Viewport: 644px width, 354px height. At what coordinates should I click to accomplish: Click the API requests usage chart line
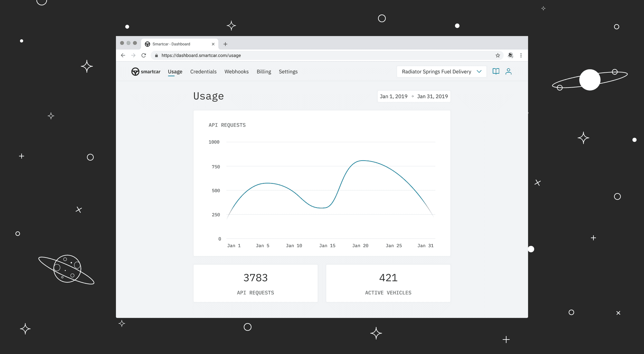click(362, 161)
